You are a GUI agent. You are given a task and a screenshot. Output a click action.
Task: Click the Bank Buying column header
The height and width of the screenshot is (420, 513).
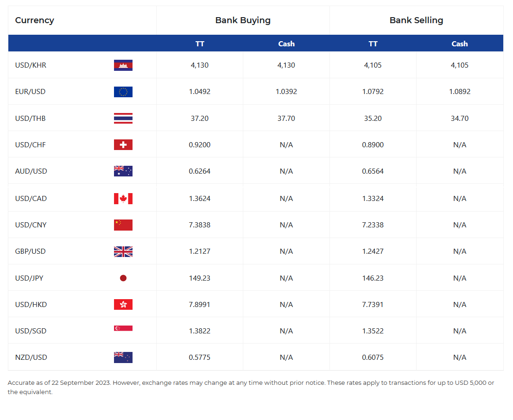[243, 20]
